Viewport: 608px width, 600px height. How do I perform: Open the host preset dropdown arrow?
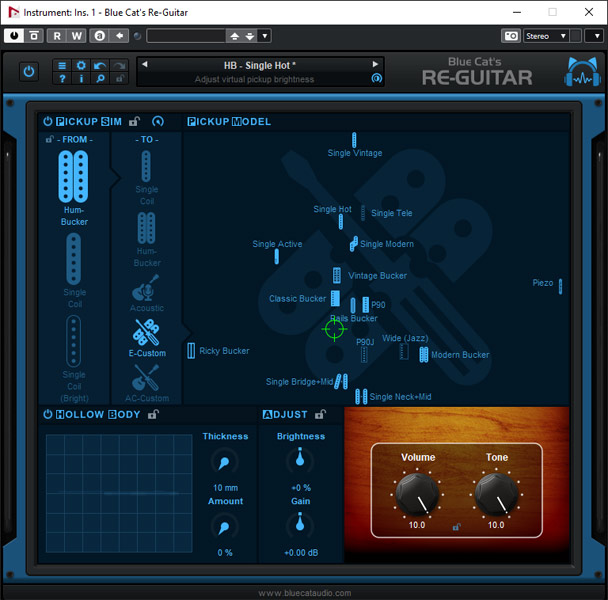click(264, 36)
